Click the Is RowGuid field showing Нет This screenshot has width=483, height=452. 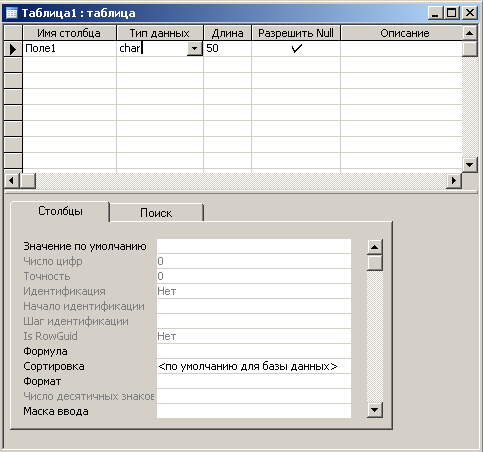click(254, 336)
